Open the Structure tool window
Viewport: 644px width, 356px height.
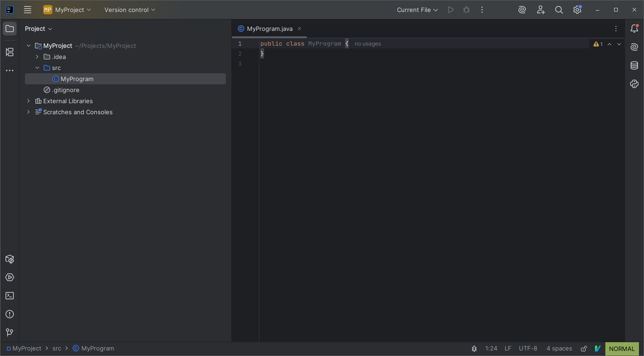click(10, 52)
